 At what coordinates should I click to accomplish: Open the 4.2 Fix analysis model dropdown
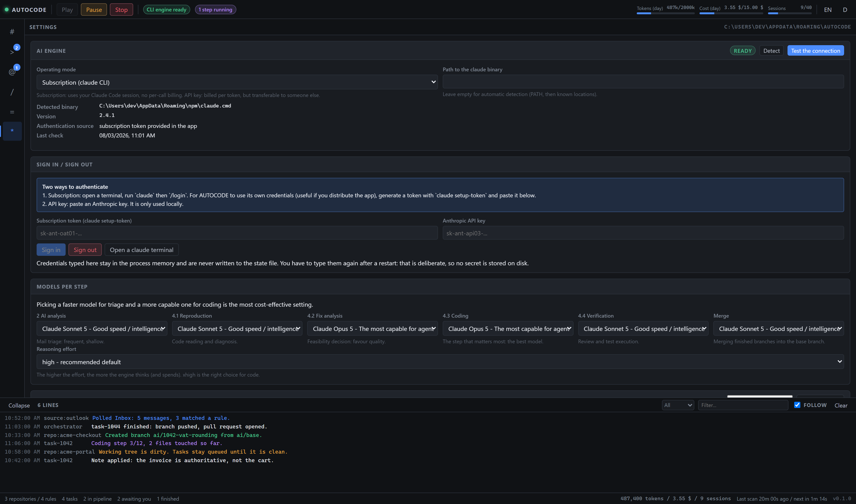(373, 328)
